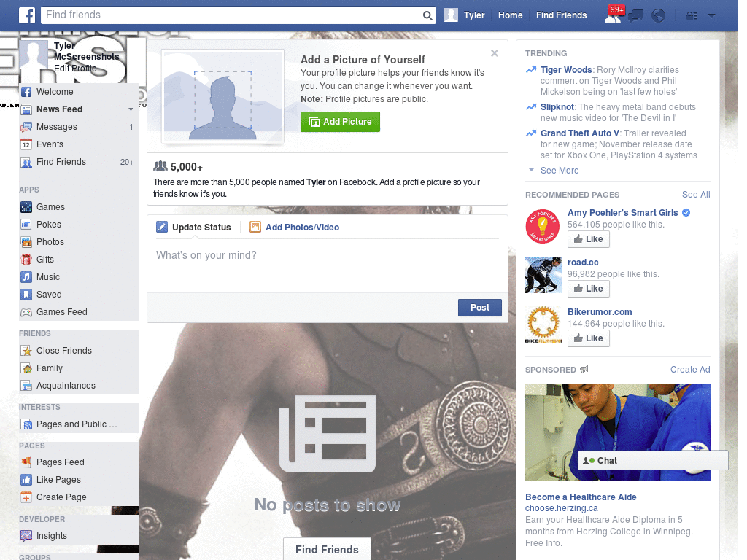The width and height of the screenshot is (747, 560).
Task: Click the Pages Feed icon
Action: pyautogui.click(x=26, y=462)
